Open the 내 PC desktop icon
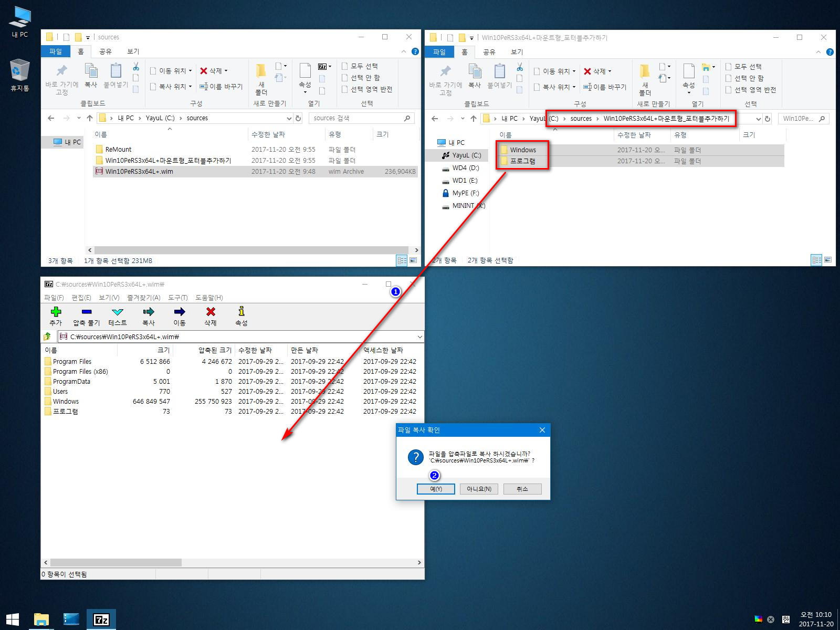Viewport: 840px width, 630px height. (20, 22)
